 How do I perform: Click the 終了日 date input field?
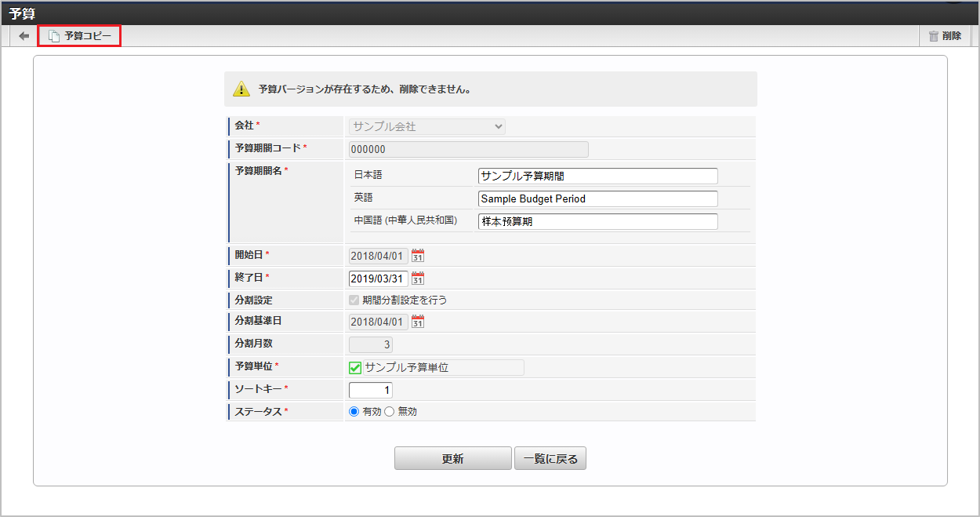(378, 278)
